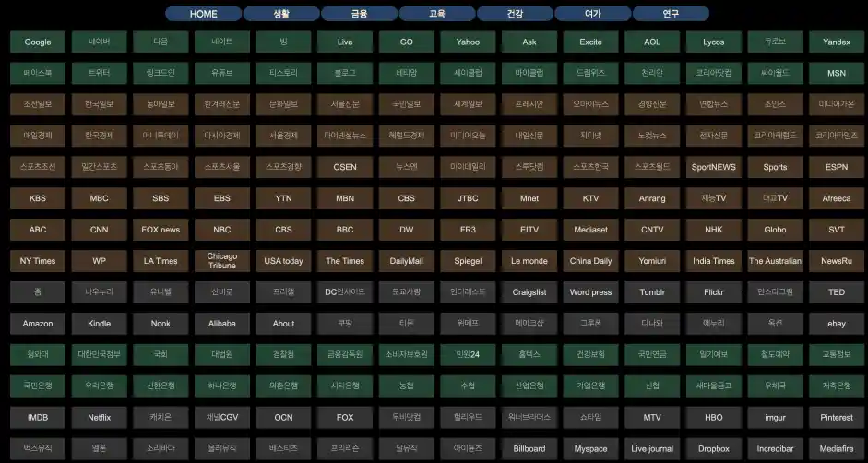Open the Spiegel link
Image resolution: width=868 pixels, height=463 pixels.
click(x=468, y=261)
